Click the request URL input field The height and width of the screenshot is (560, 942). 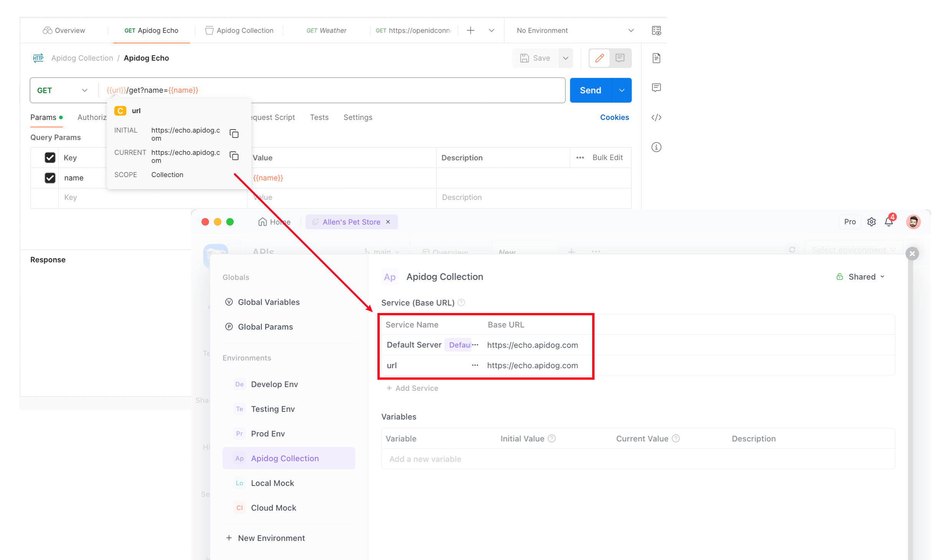tap(332, 90)
